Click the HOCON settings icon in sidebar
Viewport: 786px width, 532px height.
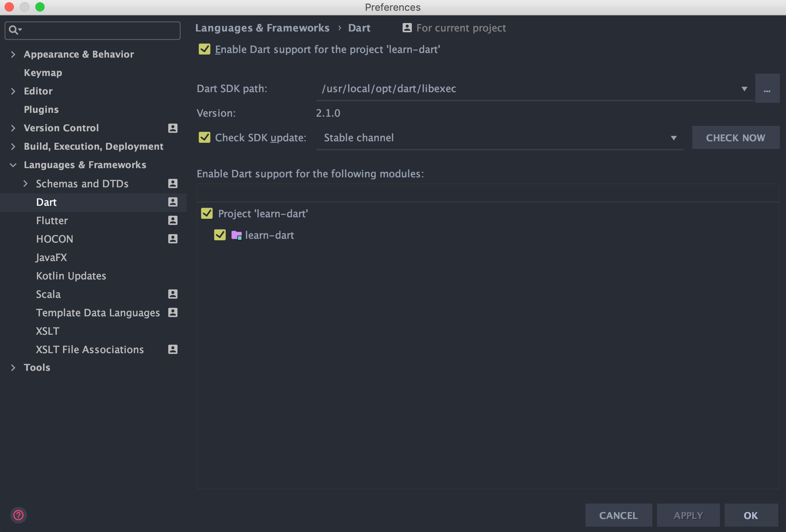pos(172,238)
